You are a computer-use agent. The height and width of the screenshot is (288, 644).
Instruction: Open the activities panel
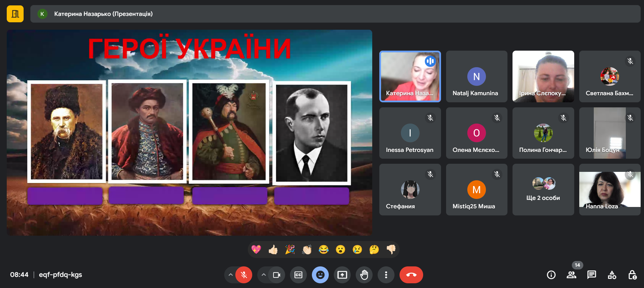coord(612,275)
